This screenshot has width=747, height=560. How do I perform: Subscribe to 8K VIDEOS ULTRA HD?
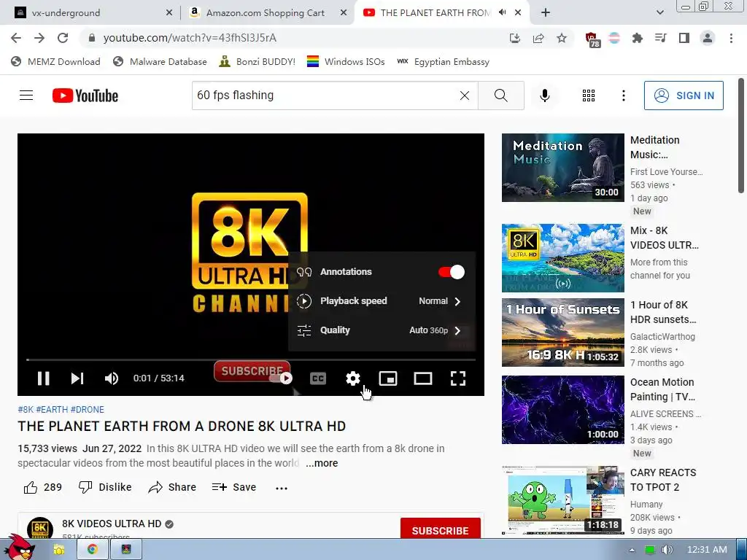(440, 530)
